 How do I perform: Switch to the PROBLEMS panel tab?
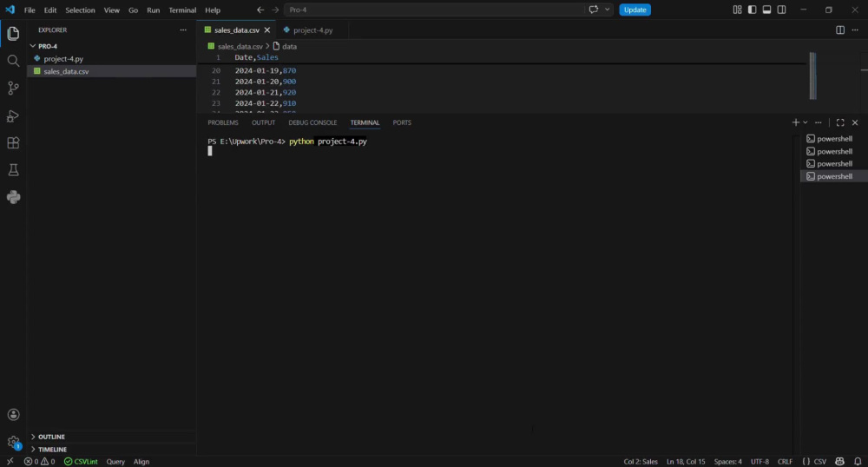222,122
